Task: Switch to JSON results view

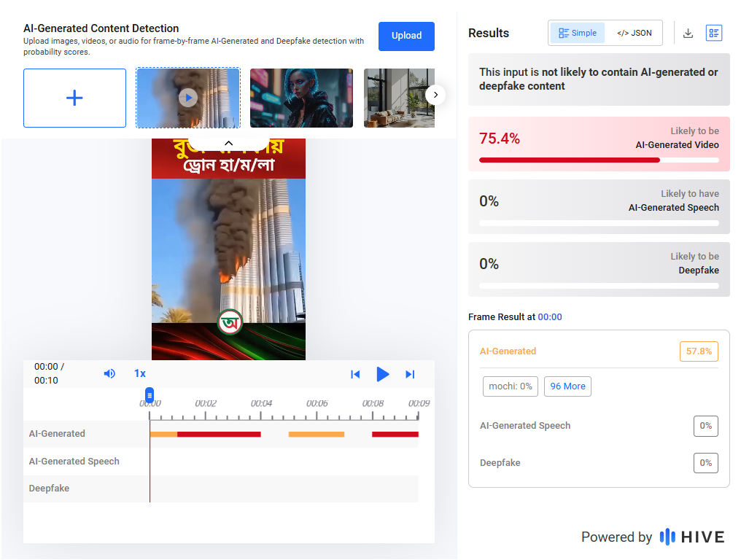Action: pos(634,33)
